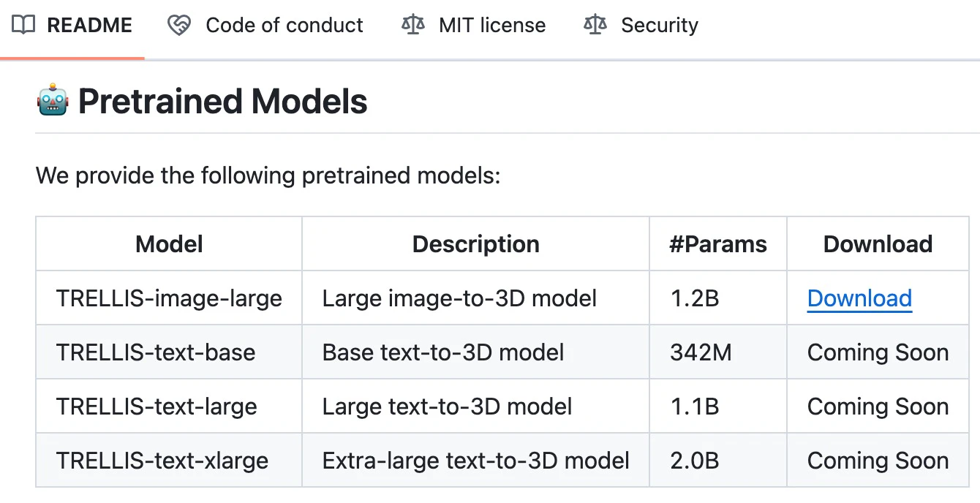The image size is (980, 503).
Task: Follow the Download link for TRELLIS-image-large
Action: [859, 298]
